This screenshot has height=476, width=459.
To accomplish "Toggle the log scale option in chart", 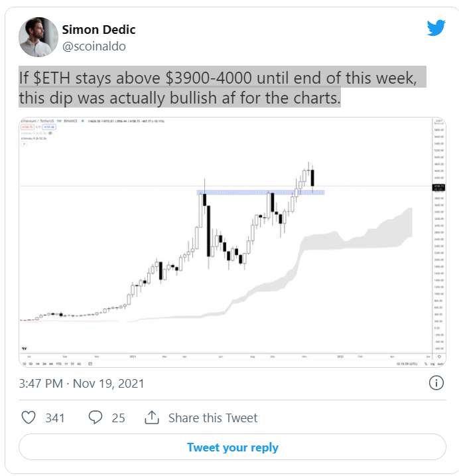I will click(x=432, y=364).
